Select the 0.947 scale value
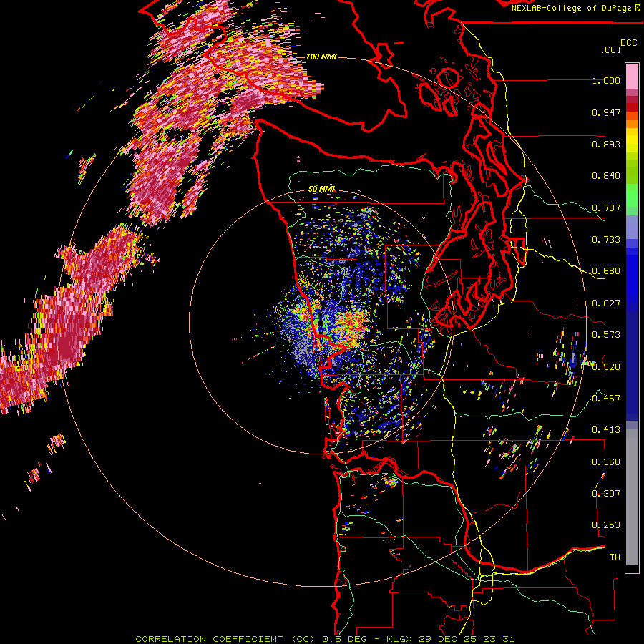The image size is (644, 644). (x=606, y=112)
